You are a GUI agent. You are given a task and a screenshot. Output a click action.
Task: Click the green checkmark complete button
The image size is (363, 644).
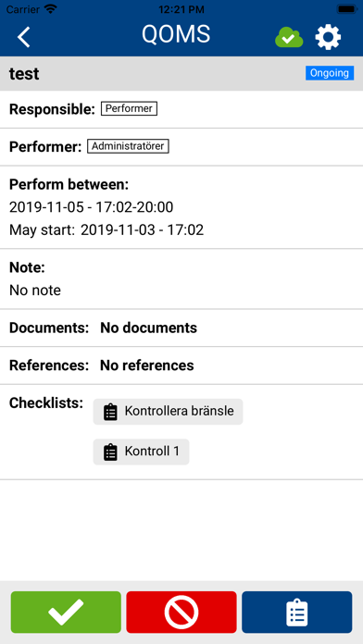(66, 612)
